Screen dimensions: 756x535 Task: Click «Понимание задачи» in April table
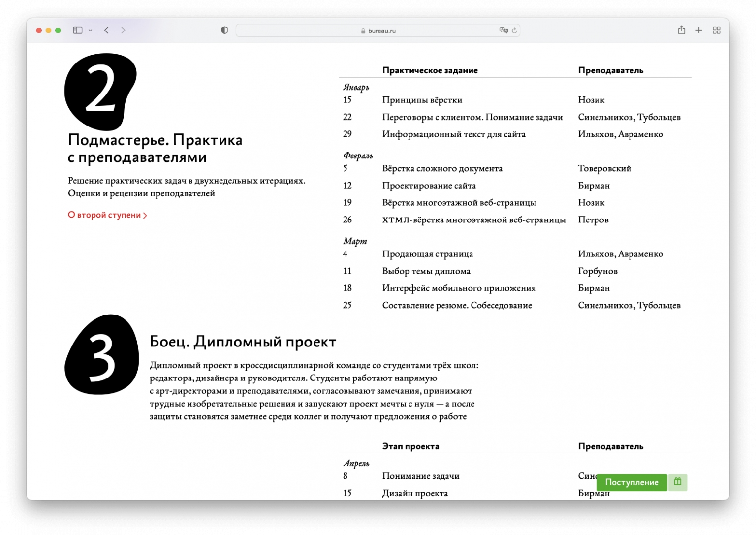421,476
